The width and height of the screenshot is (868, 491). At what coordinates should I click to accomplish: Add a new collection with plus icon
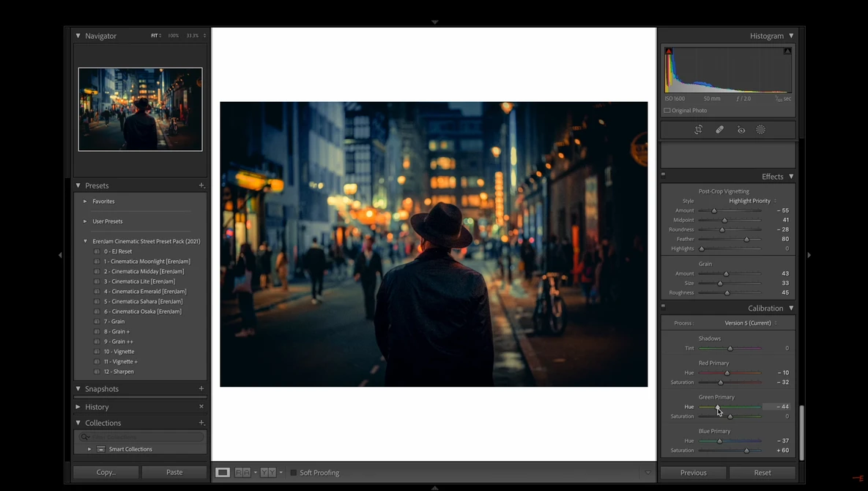(x=201, y=423)
